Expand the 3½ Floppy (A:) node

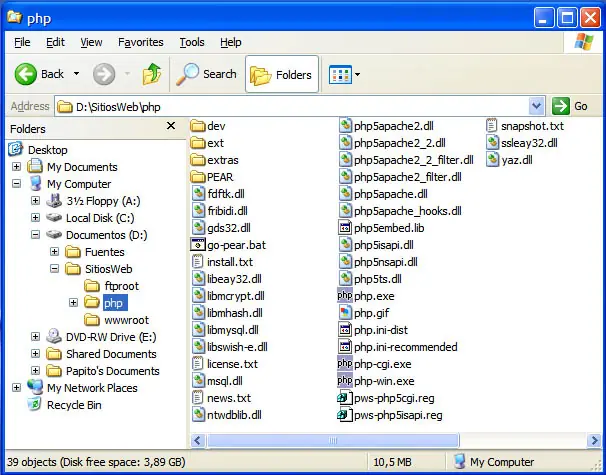(x=35, y=201)
